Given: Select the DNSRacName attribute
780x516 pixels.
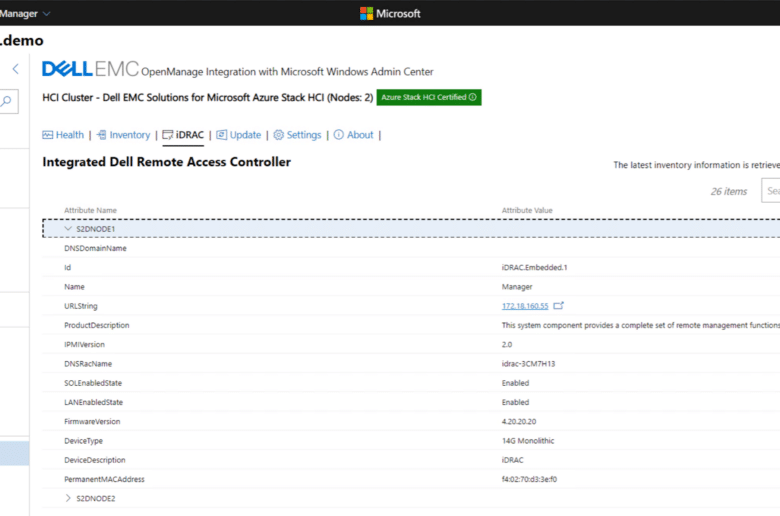Looking at the screenshot, I should click(x=88, y=364).
